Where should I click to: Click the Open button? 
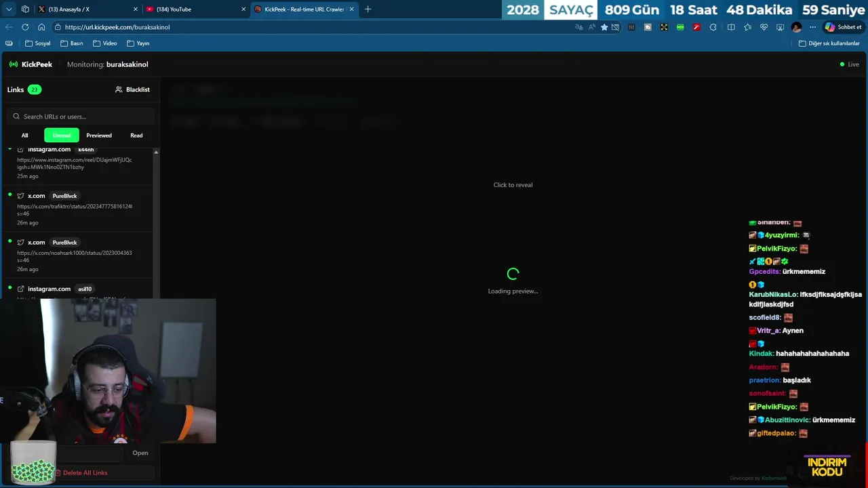(x=140, y=453)
